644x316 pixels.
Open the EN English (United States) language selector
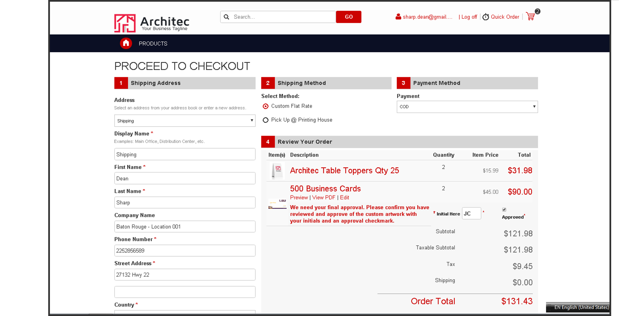point(581,307)
